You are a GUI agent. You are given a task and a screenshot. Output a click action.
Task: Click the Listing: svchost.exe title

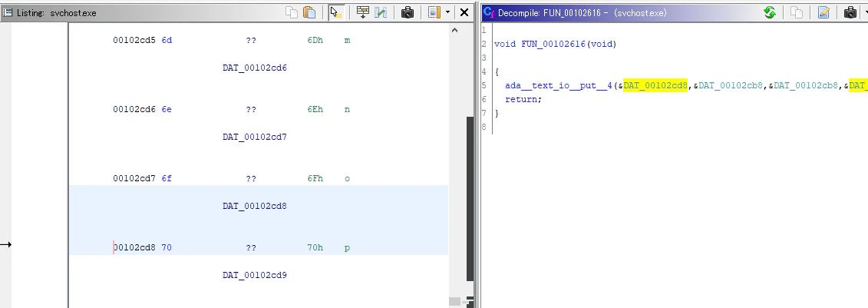tap(57, 13)
